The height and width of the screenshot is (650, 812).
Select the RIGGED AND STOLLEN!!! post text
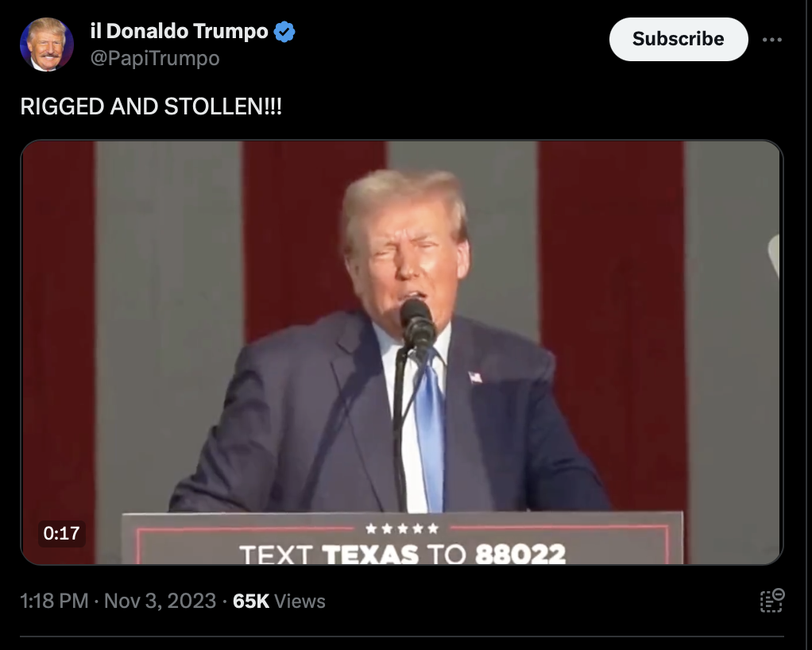(x=151, y=106)
